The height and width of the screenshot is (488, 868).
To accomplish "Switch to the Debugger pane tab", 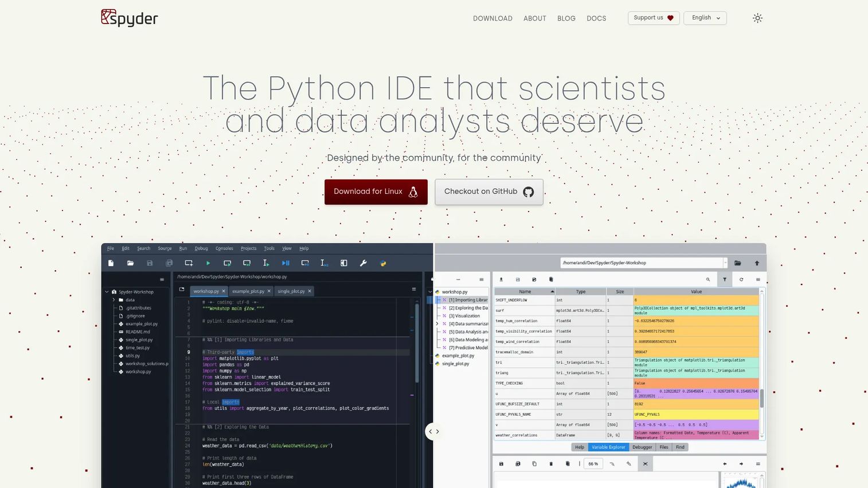I will [x=642, y=447].
